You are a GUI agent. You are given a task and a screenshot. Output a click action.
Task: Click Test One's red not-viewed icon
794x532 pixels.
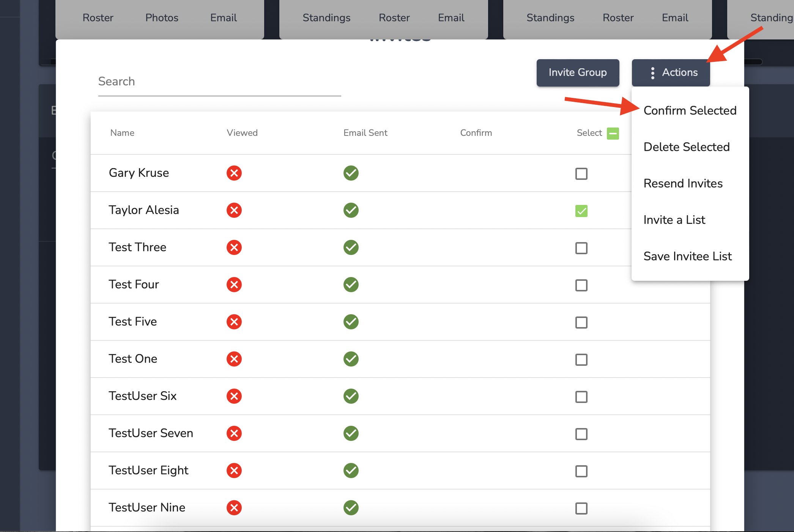(x=234, y=359)
